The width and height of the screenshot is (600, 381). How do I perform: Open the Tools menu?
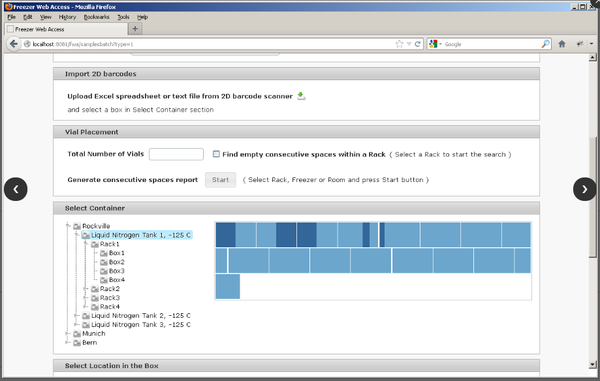tap(123, 17)
